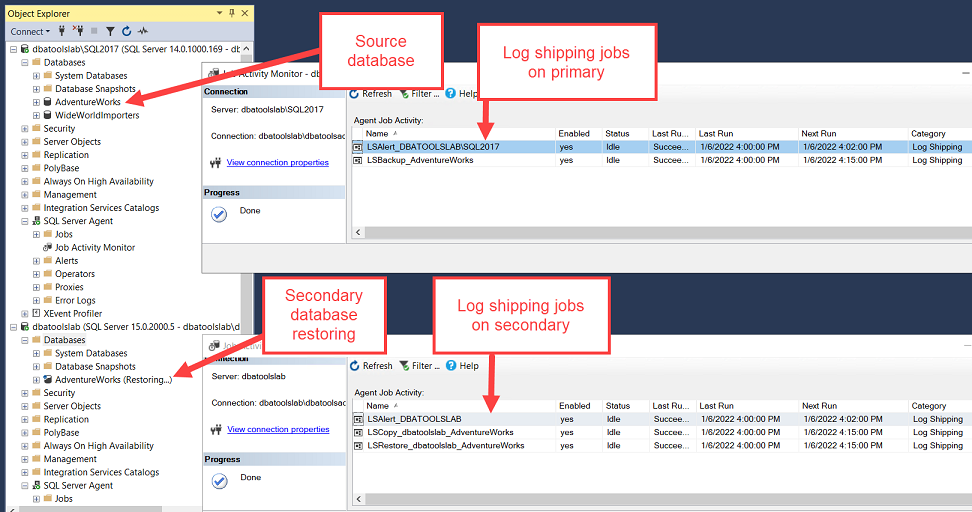Open Activity Monitor icon in Object Explorer toolbar
972x512 pixels.
pyautogui.click(x=143, y=31)
